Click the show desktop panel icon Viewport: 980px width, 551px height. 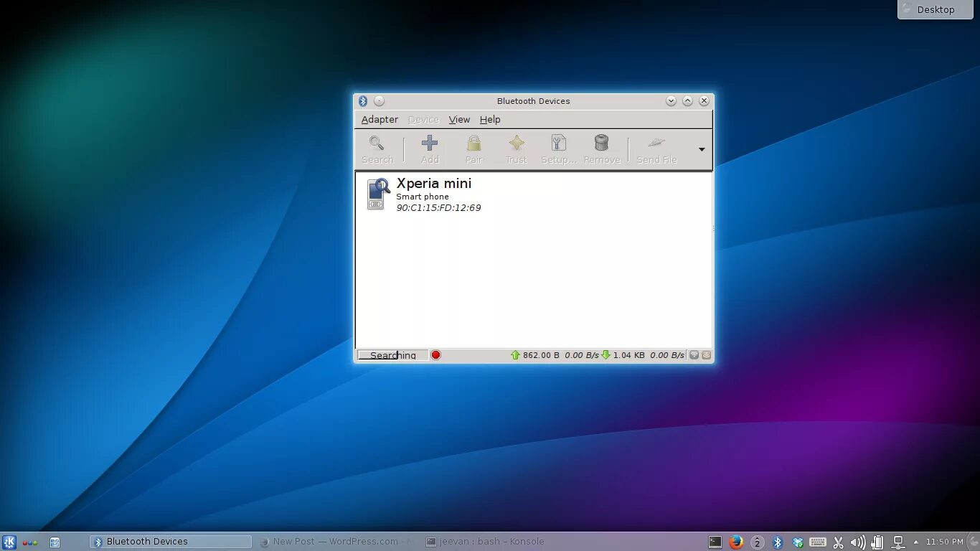pyautogui.click(x=55, y=542)
